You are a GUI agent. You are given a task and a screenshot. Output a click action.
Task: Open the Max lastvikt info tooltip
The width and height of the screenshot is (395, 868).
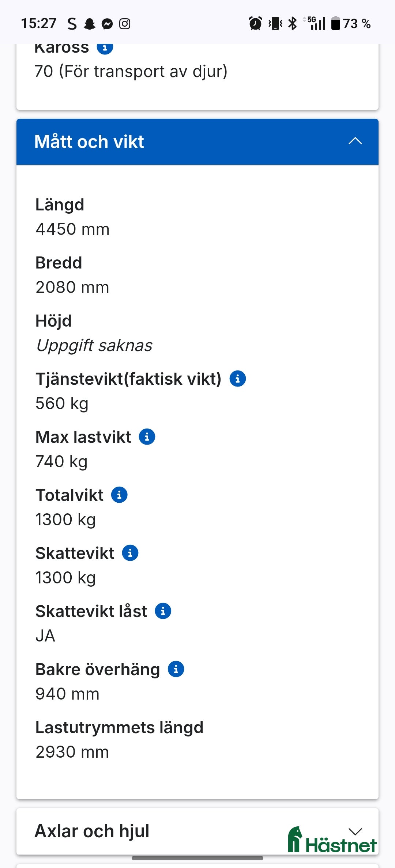tap(146, 436)
